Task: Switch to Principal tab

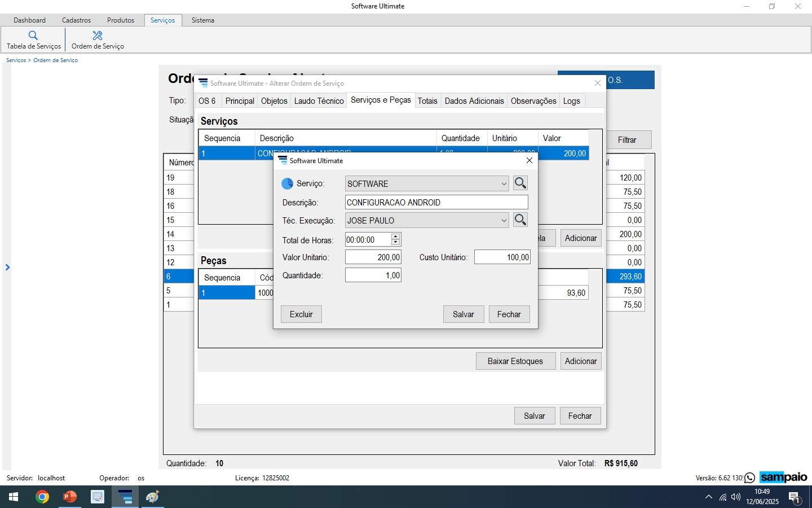Action: (240, 101)
